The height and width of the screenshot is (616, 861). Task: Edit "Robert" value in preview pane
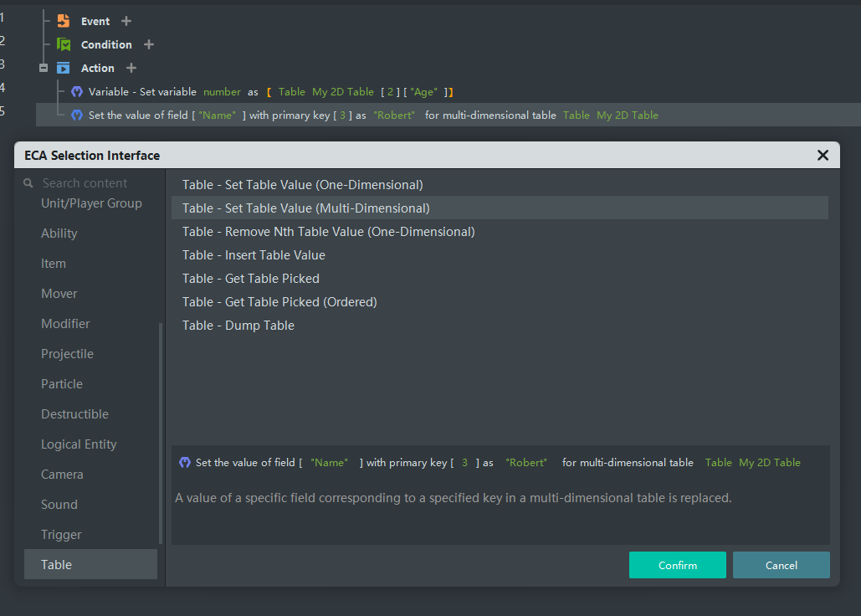(x=526, y=463)
